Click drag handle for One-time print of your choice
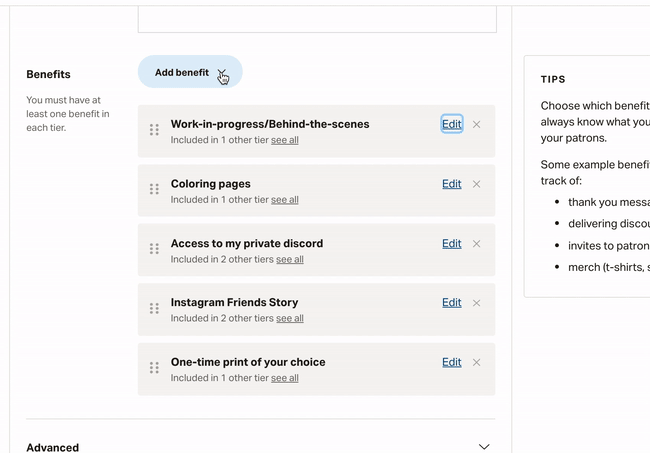650x453 pixels. (154, 368)
